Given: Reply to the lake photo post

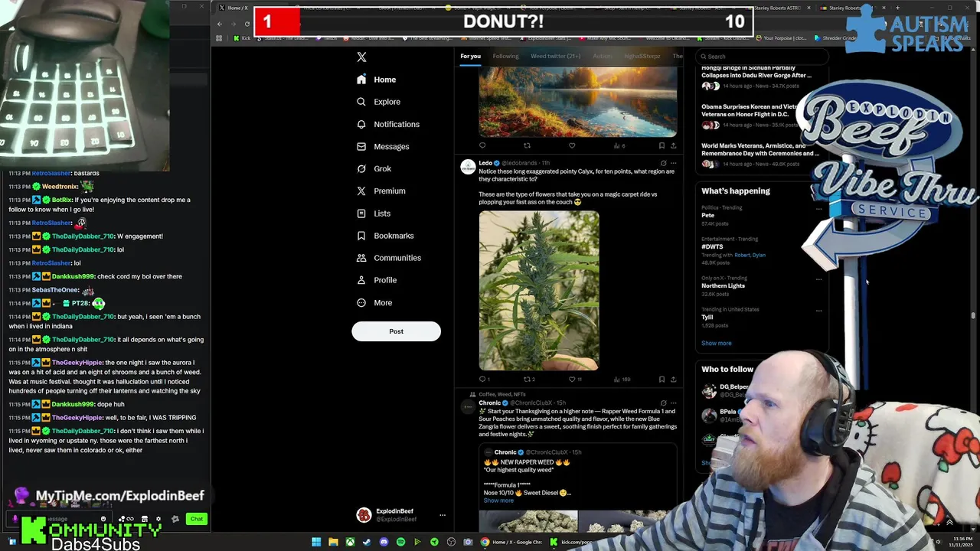Looking at the screenshot, I should point(482,145).
